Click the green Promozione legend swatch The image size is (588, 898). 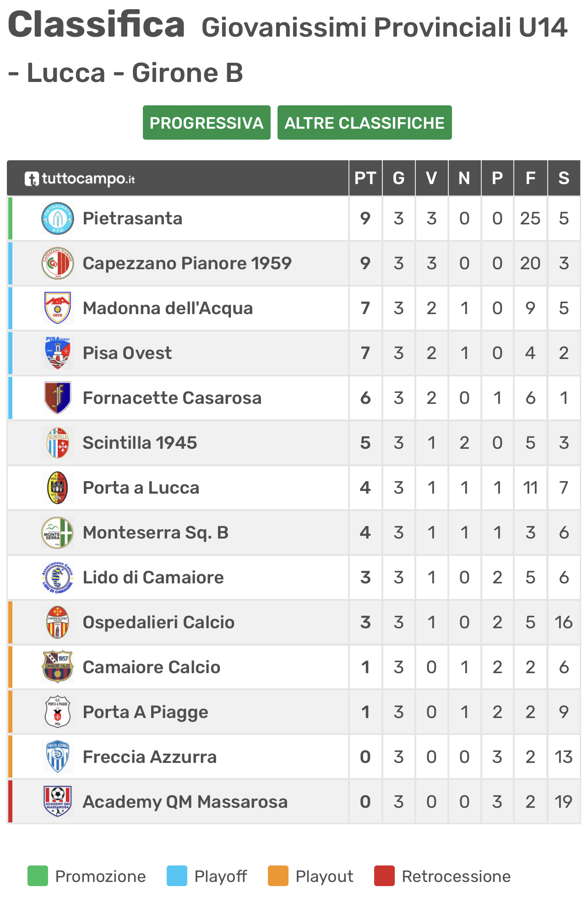coord(38,876)
